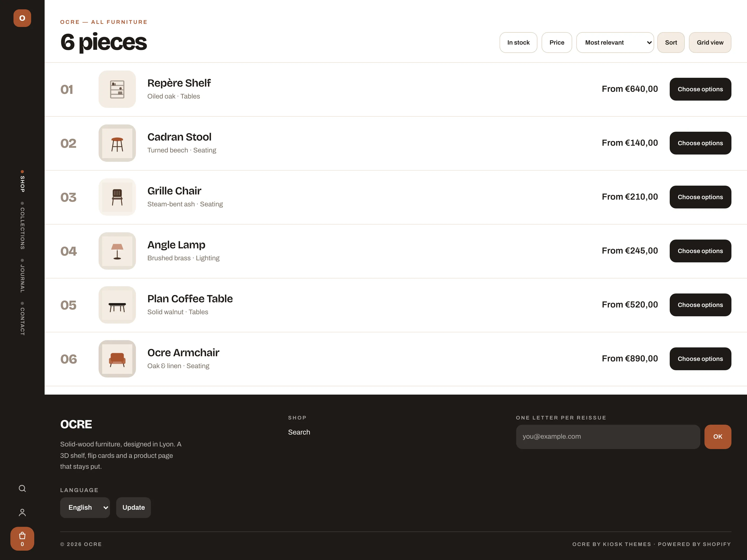Open the Ocre Armchair title link
This screenshot has height=560, width=747.
[x=183, y=353]
